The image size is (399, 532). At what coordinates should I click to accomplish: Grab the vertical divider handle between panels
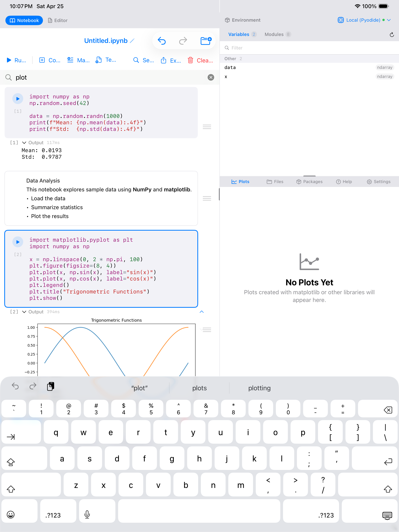219,194
